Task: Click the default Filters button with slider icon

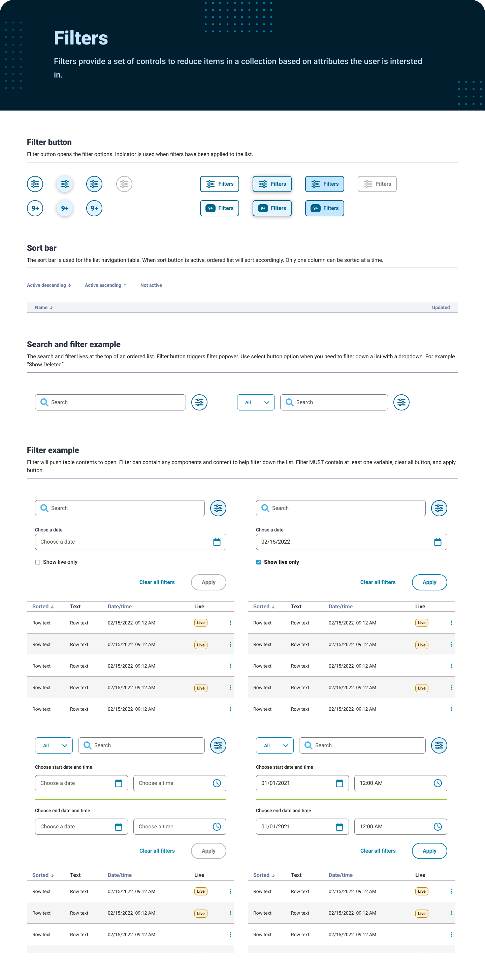Action: (220, 184)
